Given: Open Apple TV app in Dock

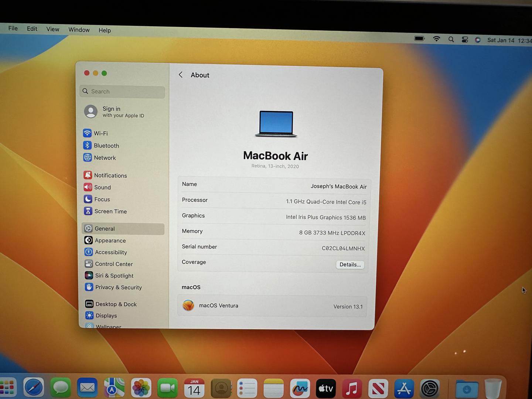Looking at the screenshot, I should tap(326, 389).
